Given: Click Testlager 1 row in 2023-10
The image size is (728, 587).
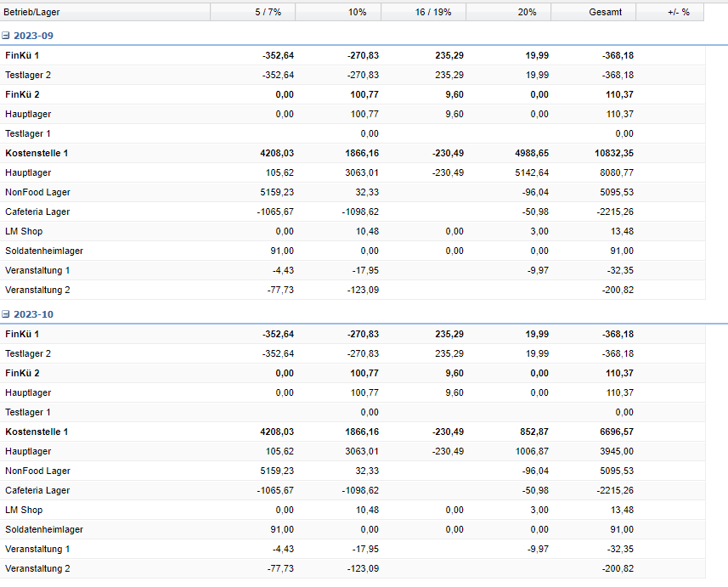Looking at the screenshot, I should click(28, 412).
